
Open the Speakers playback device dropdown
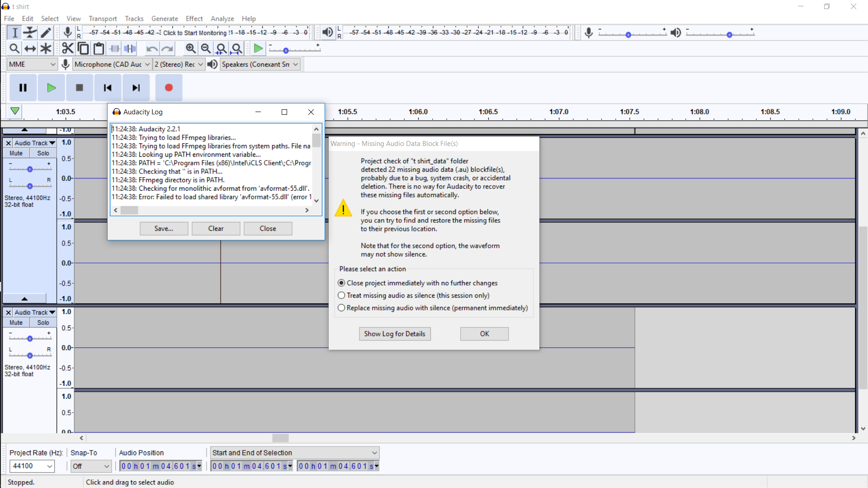260,64
